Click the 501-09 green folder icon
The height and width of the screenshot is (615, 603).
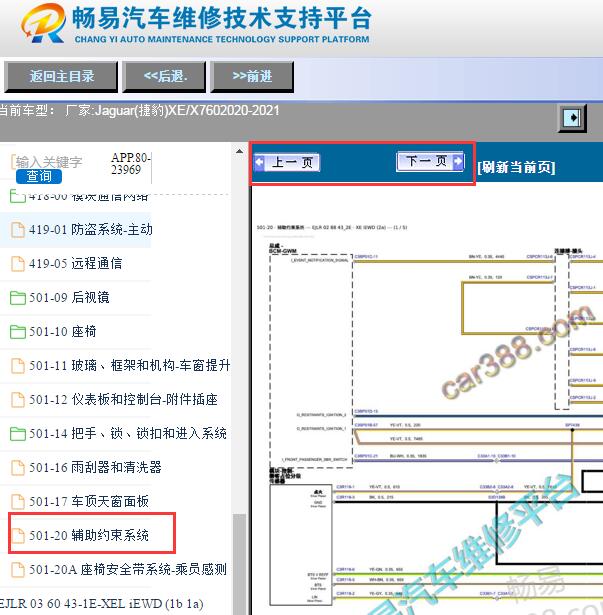18,298
